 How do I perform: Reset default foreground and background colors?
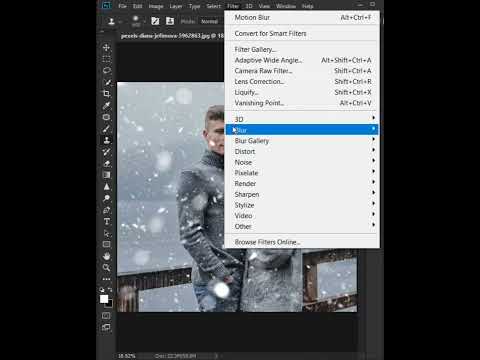[x=102, y=290]
